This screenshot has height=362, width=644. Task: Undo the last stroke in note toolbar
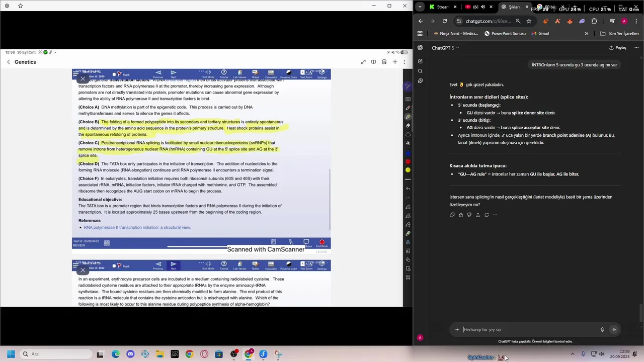pos(408,189)
